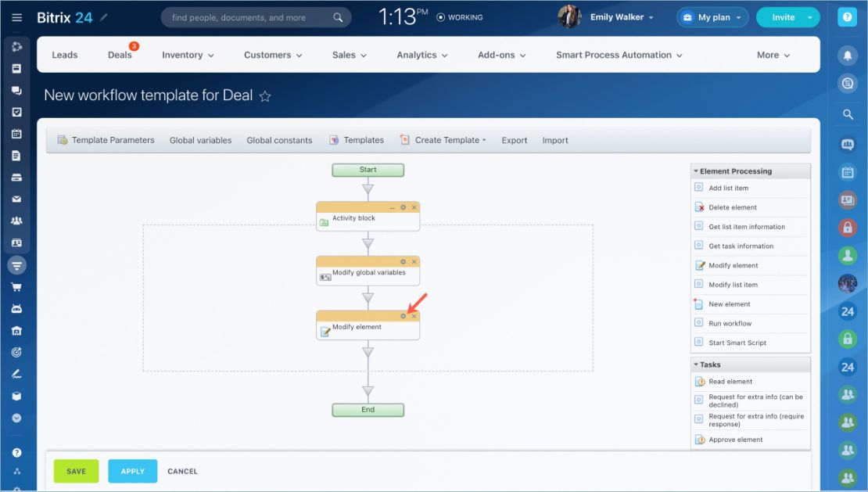
Task: Open calendar icon in left sidebar
Action: pyautogui.click(x=16, y=134)
